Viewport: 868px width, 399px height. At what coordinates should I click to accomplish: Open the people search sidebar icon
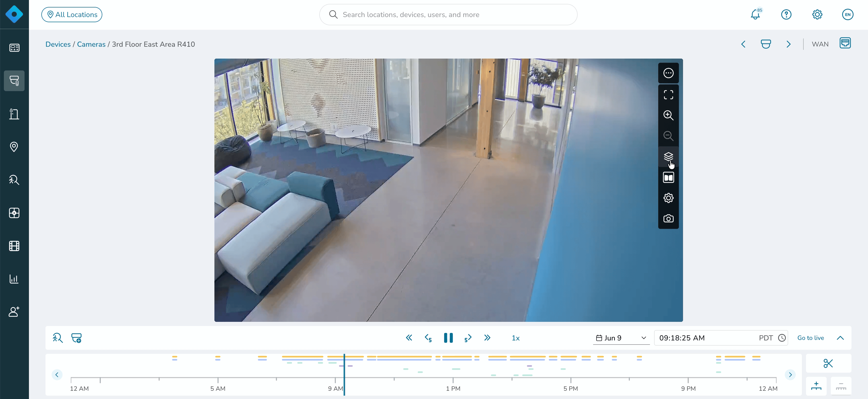click(14, 180)
